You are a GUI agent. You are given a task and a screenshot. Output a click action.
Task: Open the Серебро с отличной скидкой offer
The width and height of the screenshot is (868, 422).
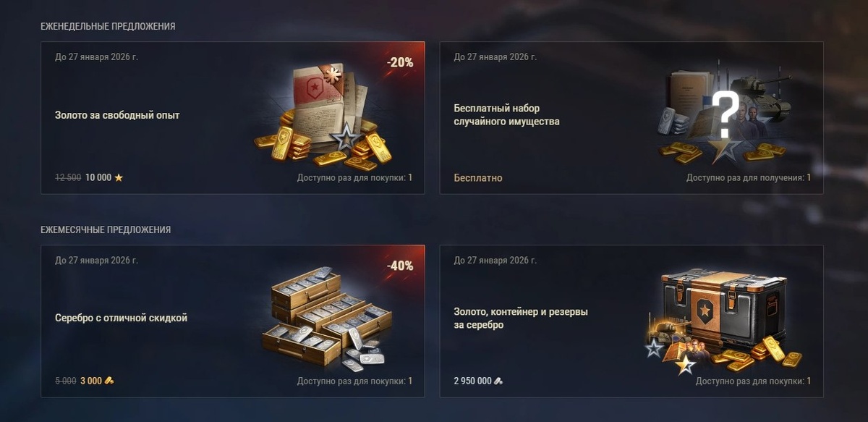[x=233, y=321]
